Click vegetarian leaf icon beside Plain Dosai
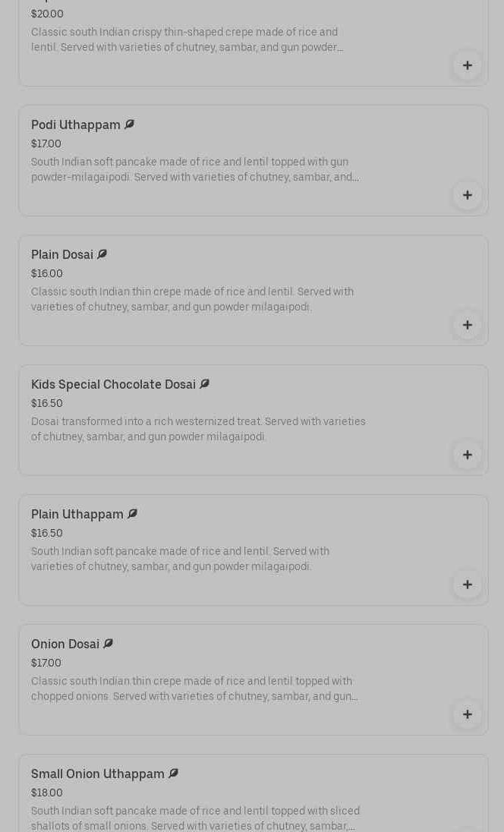This screenshot has height=832, width=504. point(102,254)
